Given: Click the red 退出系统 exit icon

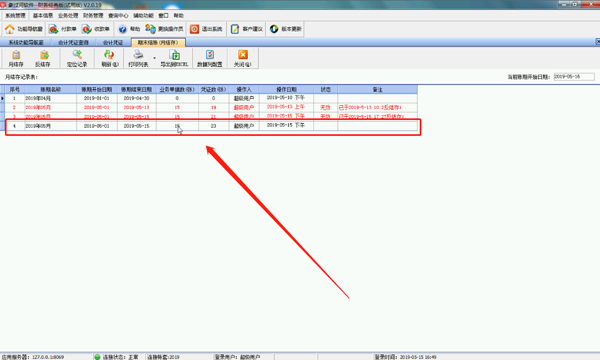Looking at the screenshot, I should [194, 29].
